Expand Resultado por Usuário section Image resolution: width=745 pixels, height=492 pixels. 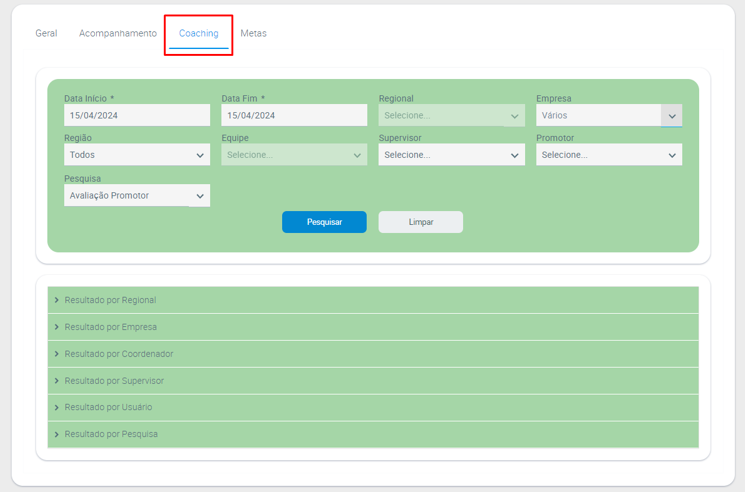pos(108,407)
